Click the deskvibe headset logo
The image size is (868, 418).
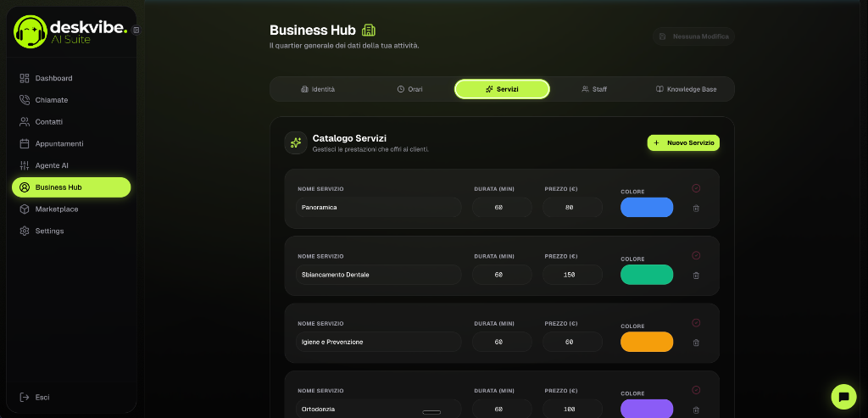(x=31, y=31)
